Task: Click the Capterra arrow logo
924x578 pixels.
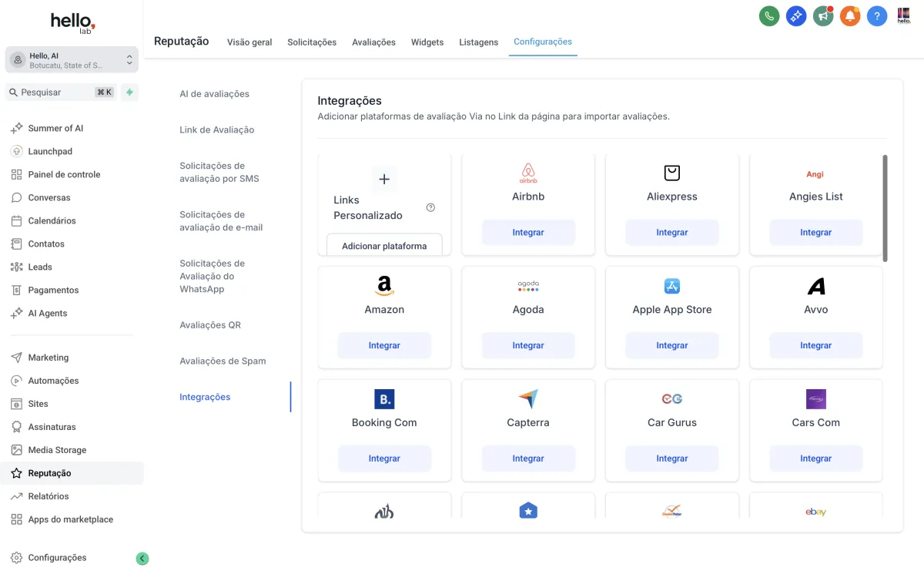Action: [x=528, y=399]
